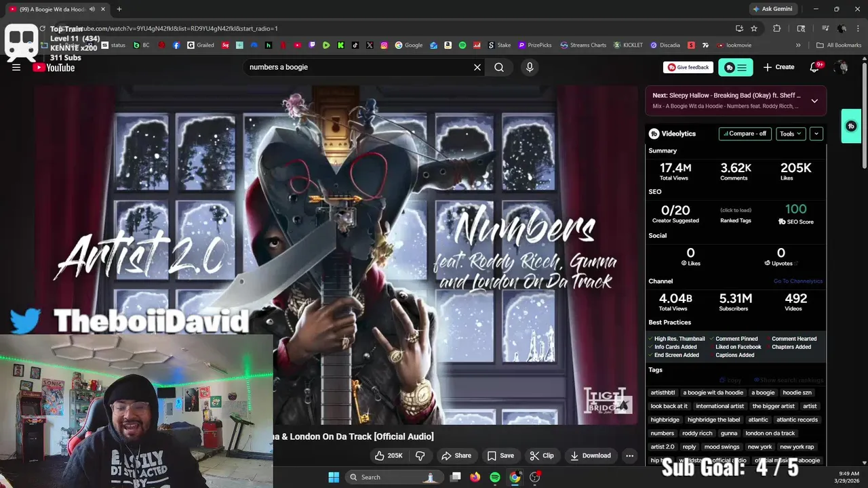Screen dimensions: 868x488
Task: Click the 100 SEO Score value
Action: (x=795, y=209)
